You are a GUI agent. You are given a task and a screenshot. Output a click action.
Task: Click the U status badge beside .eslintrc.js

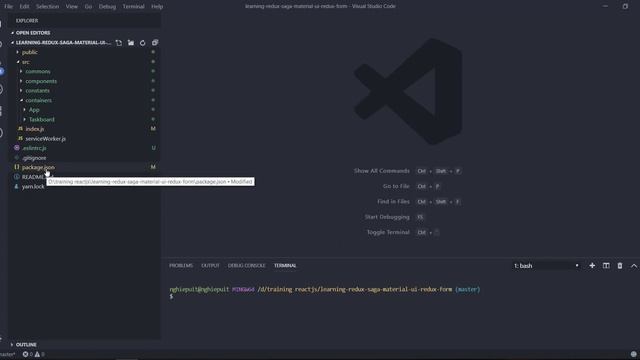[x=153, y=148]
